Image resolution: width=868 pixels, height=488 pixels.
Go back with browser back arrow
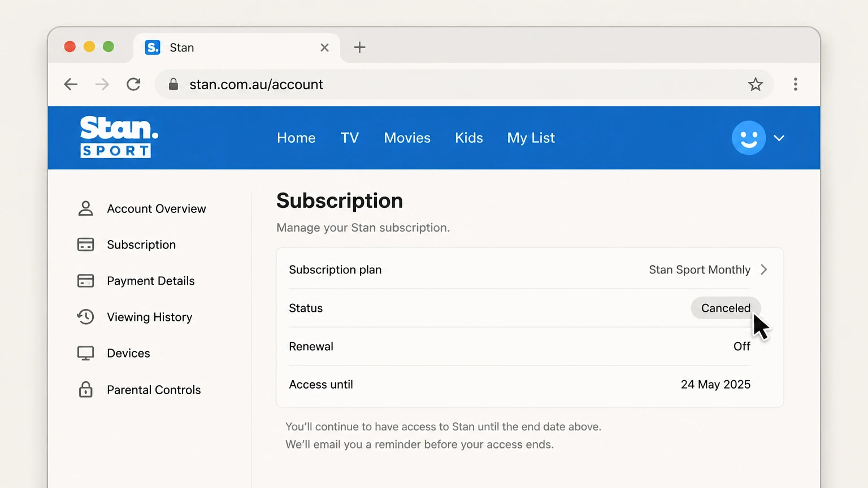click(x=71, y=84)
